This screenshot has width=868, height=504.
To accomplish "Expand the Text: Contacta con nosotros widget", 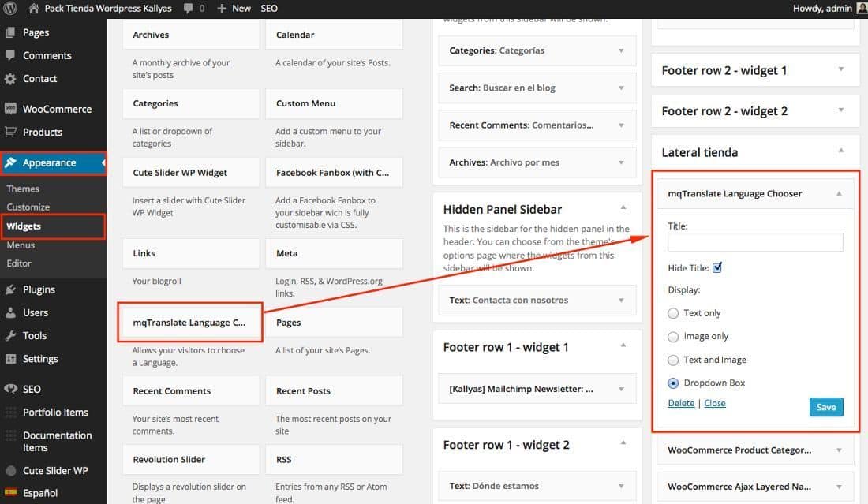I will [x=621, y=301].
